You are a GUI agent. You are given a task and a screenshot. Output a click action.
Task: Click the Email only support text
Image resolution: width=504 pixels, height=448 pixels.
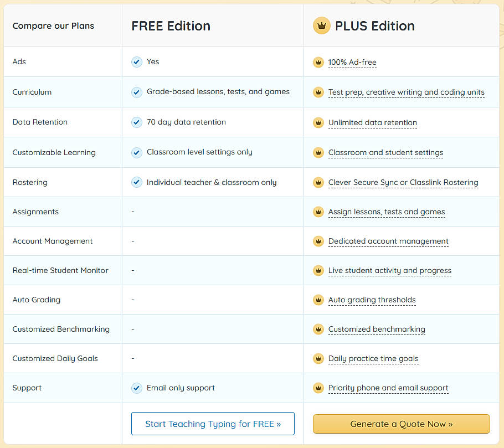click(181, 388)
